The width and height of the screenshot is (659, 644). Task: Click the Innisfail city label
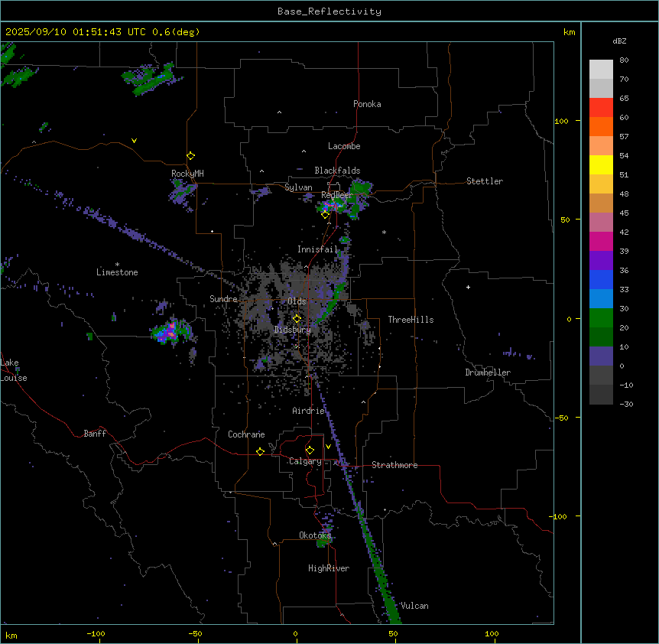pos(317,249)
